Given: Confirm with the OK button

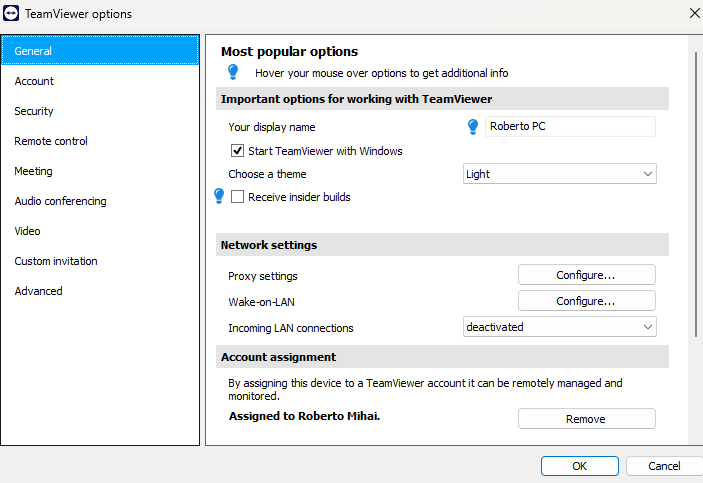Looking at the screenshot, I should pos(579,466).
